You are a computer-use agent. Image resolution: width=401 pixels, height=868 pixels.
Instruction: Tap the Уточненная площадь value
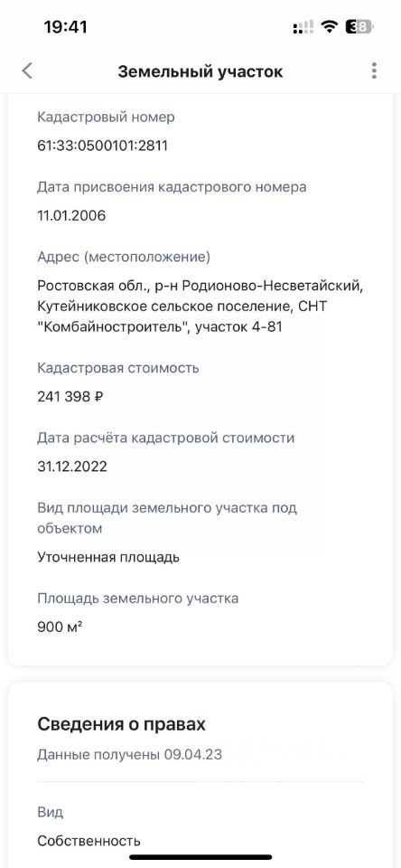click(x=108, y=557)
